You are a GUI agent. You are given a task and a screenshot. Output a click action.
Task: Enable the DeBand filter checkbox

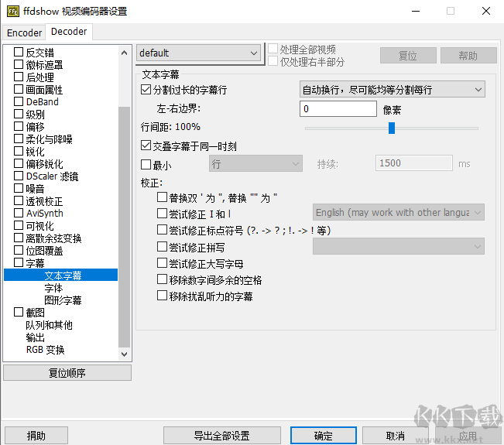click(x=19, y=101)
